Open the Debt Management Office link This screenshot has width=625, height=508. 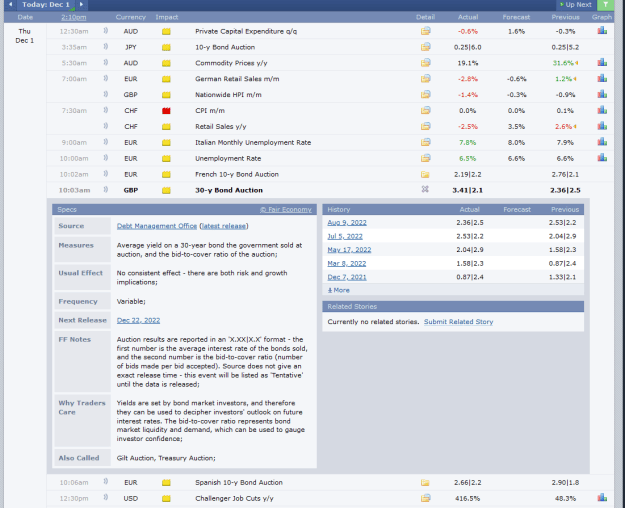pos(157,226)
